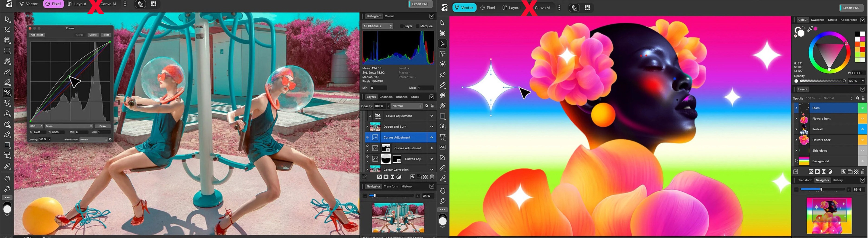Viewport: 868px width, 238px height.
Task: Hide the Flowers front layer
Action: tap(862, 119)
